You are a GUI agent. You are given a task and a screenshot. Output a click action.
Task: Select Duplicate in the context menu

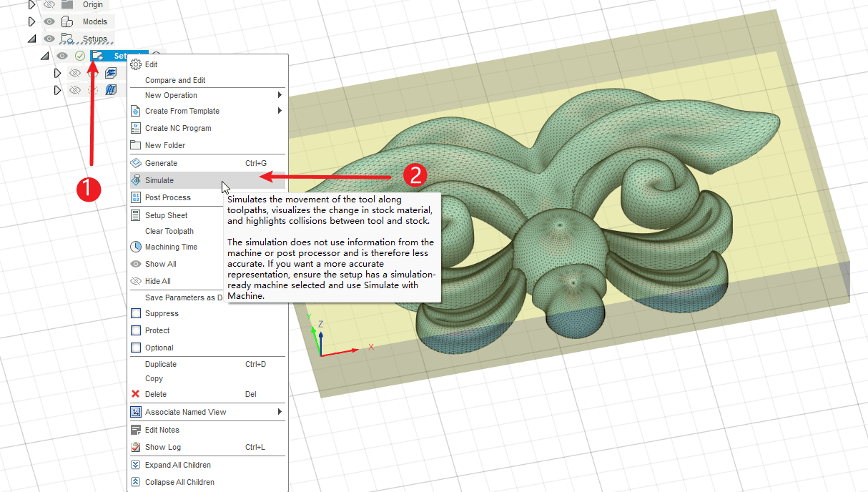tap(161, 364)
